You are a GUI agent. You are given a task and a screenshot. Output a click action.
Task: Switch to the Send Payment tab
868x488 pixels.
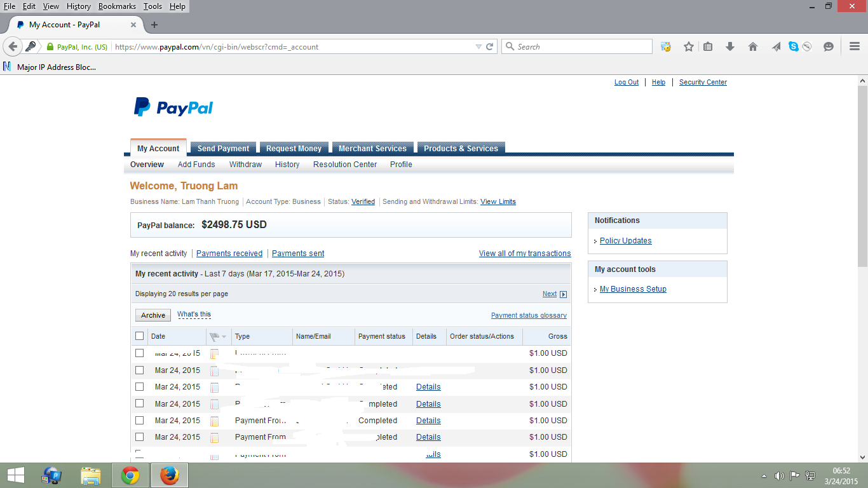click(223, 148)
